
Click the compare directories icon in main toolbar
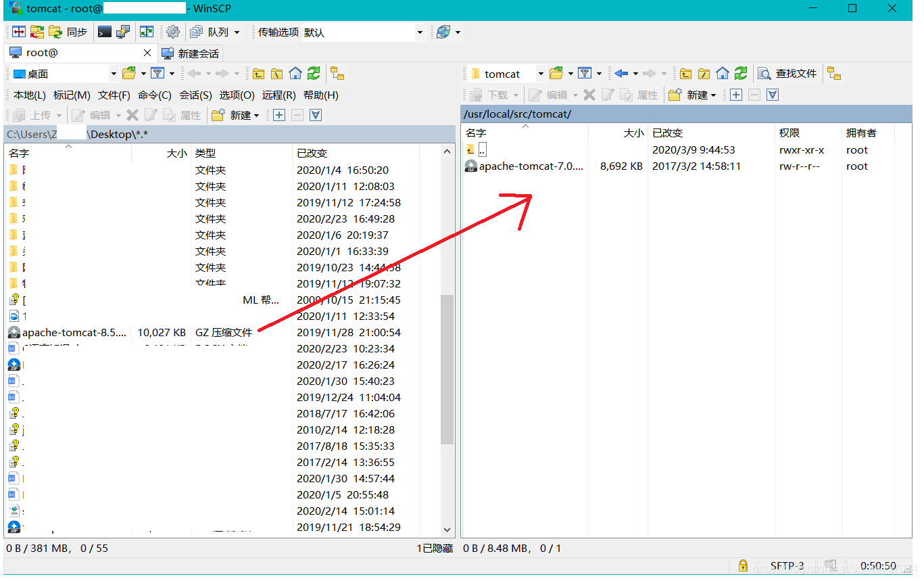pyautogui.click(x=19, y=32)
